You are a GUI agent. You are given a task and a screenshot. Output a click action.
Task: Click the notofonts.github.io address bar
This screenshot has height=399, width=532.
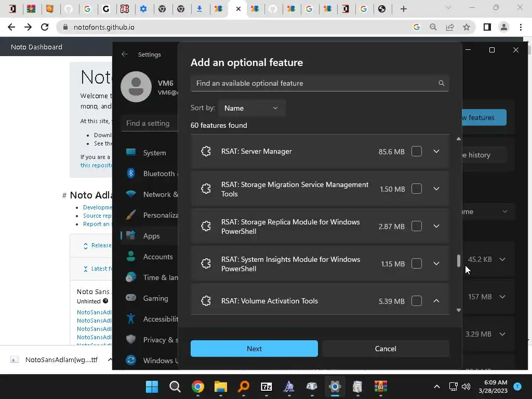pyautogui.click(x=234, y=27)
